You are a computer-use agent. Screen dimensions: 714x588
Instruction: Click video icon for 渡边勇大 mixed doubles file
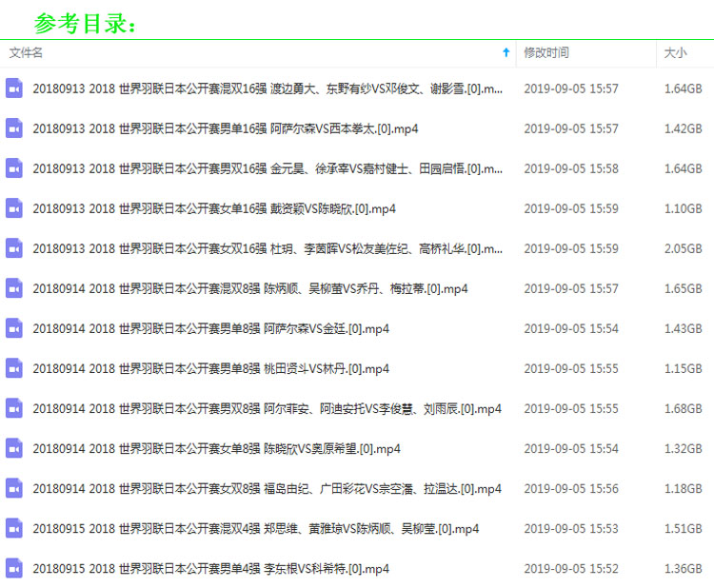(14, 88)
